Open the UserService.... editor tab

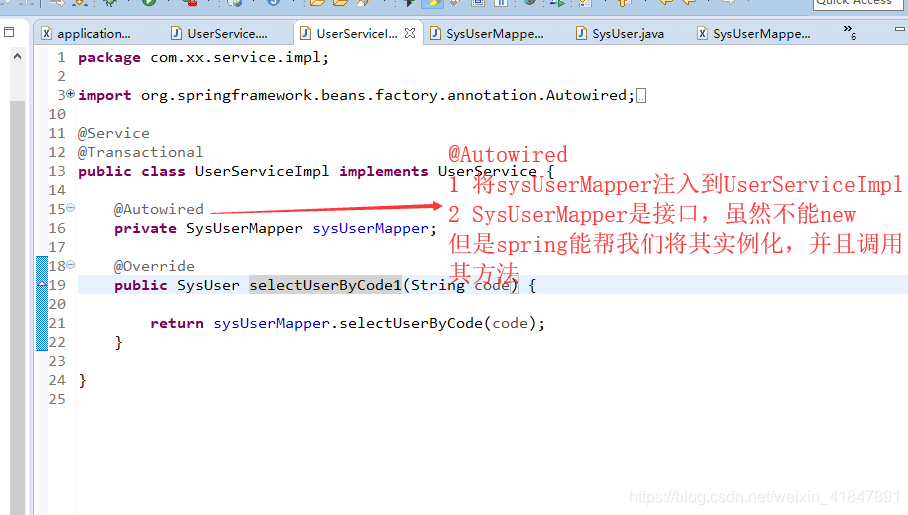[220, 34]
